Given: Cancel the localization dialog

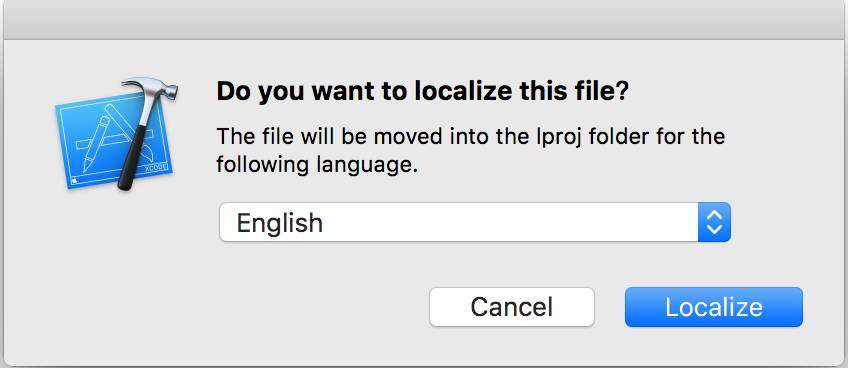Looking at the screenshot, I should (512, 307).
